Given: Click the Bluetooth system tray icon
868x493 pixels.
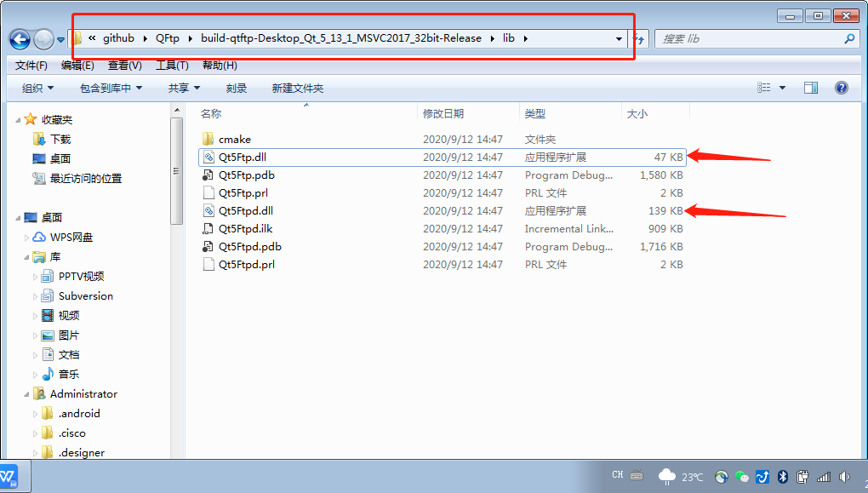Looking at the screenshot, I should click(781, 477).
